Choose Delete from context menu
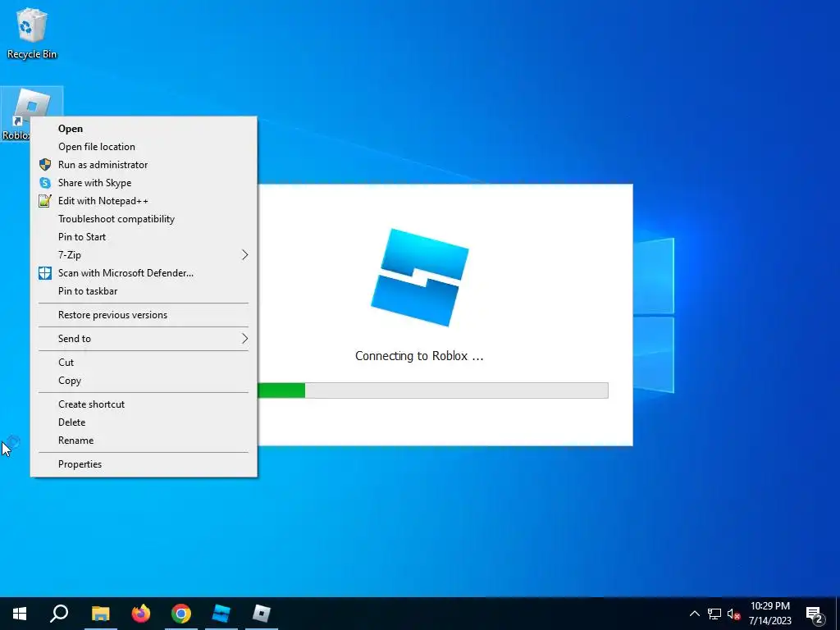 [144, 422]
